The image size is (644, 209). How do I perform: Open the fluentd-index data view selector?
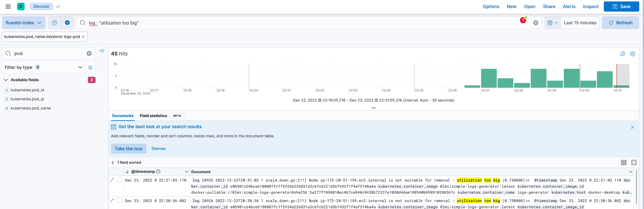coord(24,23)
